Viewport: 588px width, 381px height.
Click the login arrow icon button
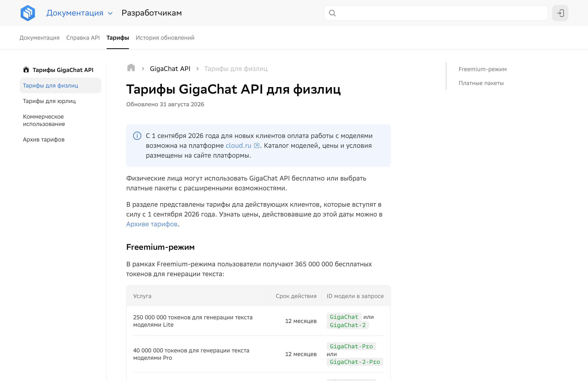click(x=560, y=13)
